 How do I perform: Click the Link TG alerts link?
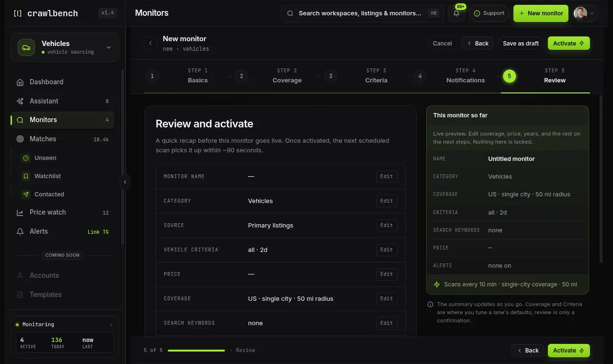click(x=98, y=232)
